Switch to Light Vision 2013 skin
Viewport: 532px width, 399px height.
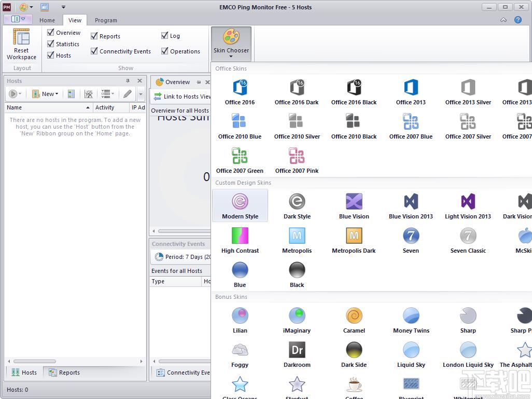(x=468, y=206)
